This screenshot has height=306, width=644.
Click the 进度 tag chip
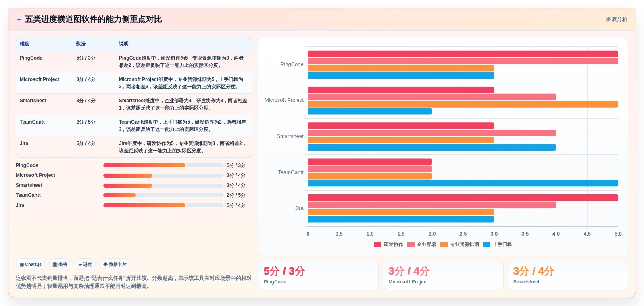(x=85, y=265)
